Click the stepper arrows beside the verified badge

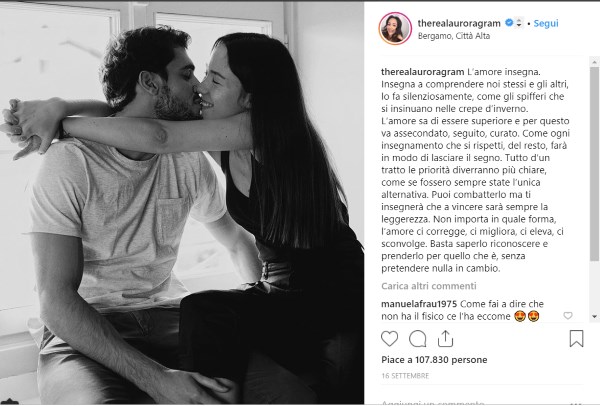coord(519,23)
